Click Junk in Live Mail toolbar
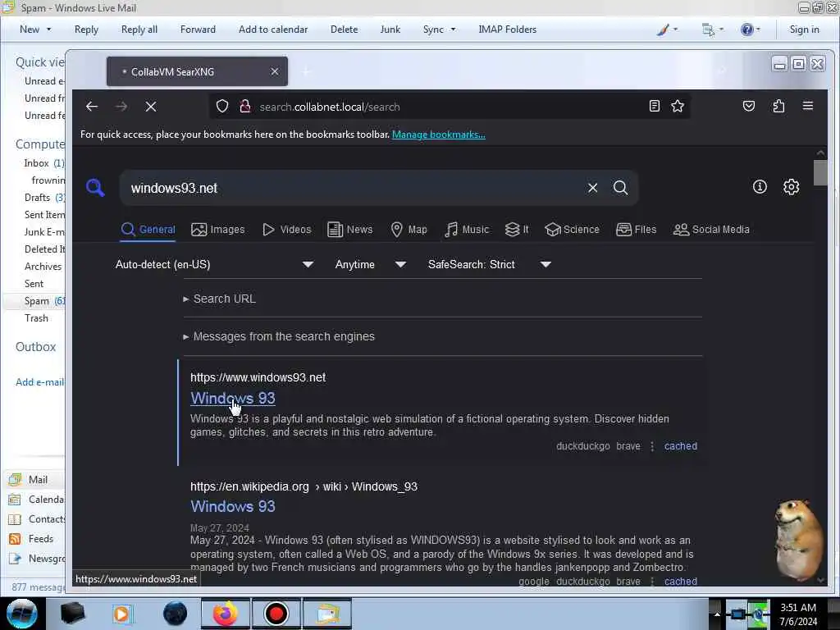The width and height of the screenshot is (840, 630). pyautogui.click(x=390, y=30)
